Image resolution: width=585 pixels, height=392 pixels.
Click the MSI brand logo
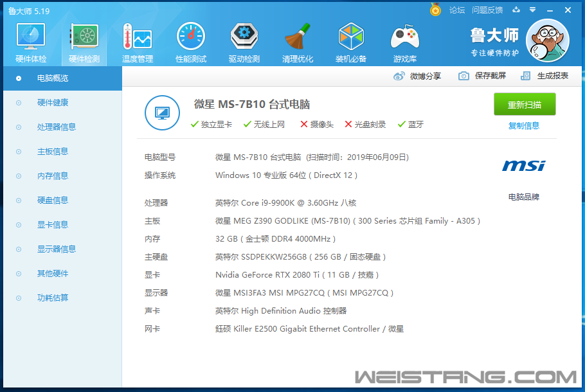click(523, 165)
